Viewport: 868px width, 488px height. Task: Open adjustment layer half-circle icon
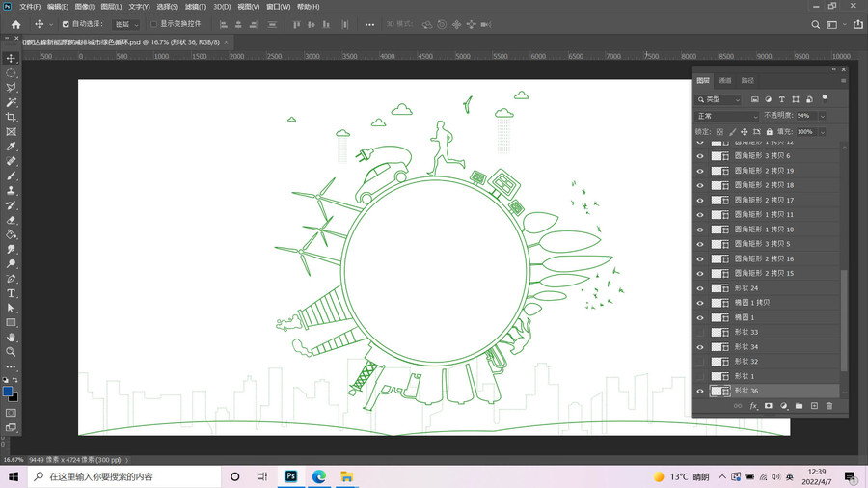(x=783, y=406)
